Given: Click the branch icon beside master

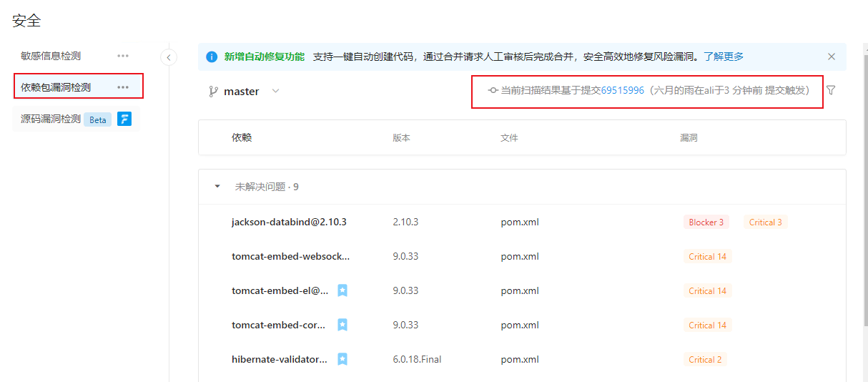Looking at the screenshot, I should click(x=213, y=92).
